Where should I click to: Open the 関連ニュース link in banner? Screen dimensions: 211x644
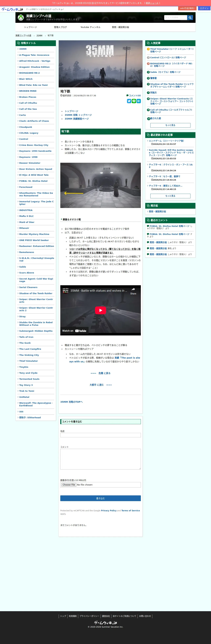[x=152, y=3]
